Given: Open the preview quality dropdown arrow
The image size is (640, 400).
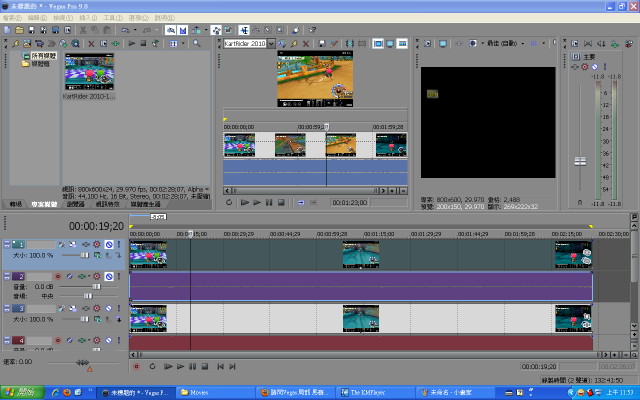Looking at the screenshot, I should (x=522, y=43).
